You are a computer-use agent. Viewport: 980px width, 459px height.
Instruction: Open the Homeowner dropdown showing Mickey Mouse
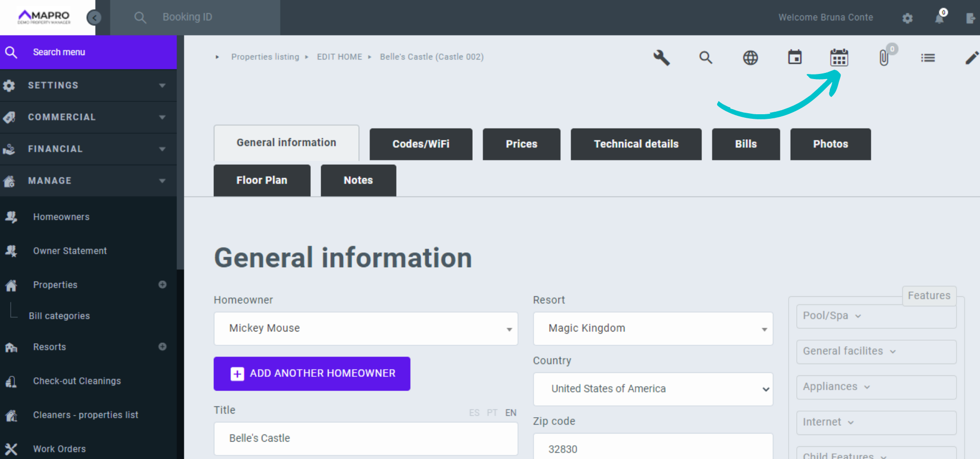click(365, 328)
